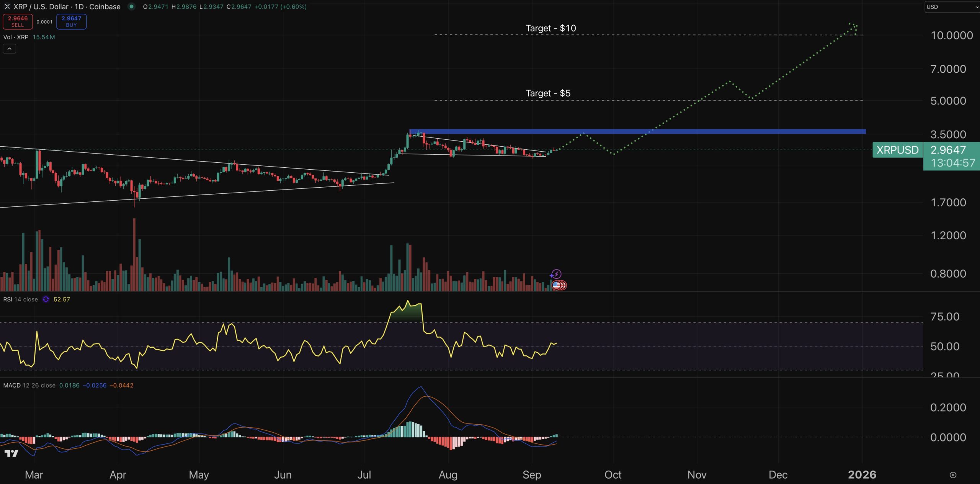The image size is (980, 484).
Task: Click the Target - $5 text label
Action: click(x=548, y=93)
